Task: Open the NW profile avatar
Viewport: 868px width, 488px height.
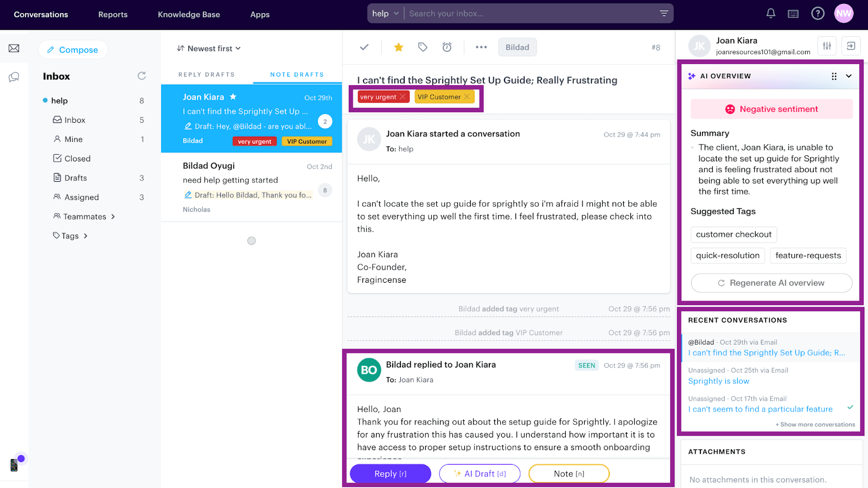Action: click(x=844, y=14)
